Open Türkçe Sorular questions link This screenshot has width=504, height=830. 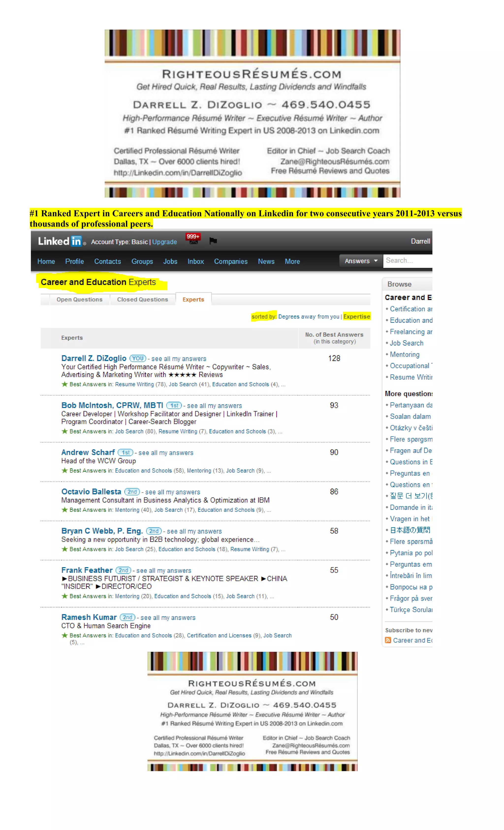click(411, 610)
